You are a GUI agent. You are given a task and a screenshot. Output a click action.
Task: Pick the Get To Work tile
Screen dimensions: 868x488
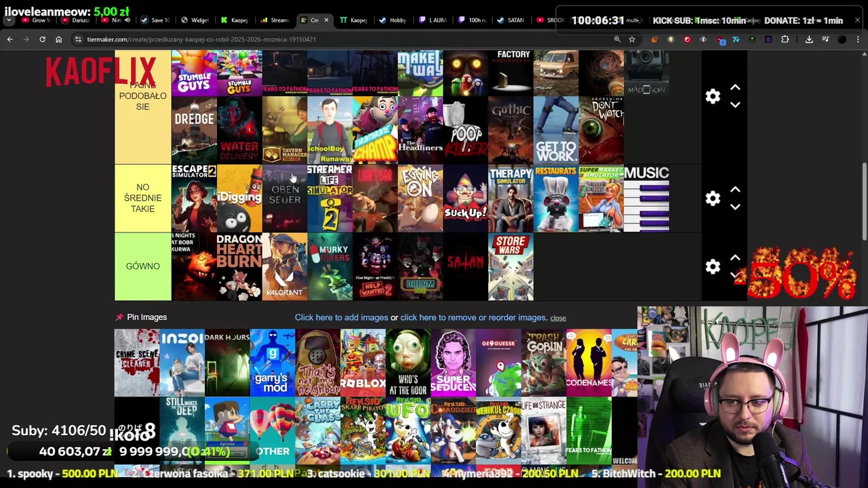556,130
